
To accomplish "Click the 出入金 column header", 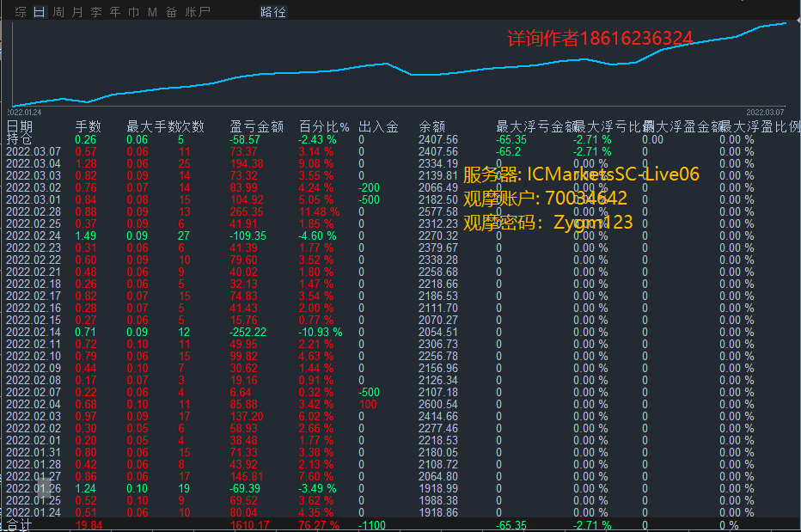I will 378,126.
